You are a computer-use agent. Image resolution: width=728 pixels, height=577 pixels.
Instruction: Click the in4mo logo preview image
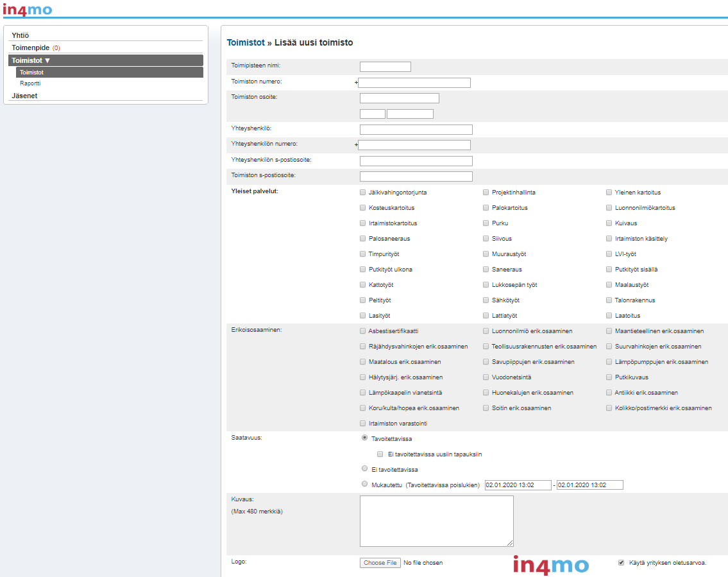coord(550,565)
